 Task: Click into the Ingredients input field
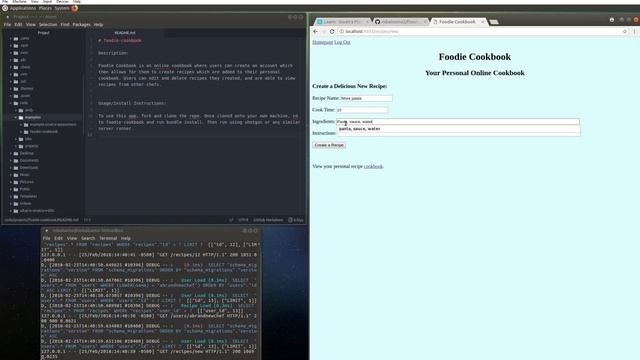click(x=458, y=121)
